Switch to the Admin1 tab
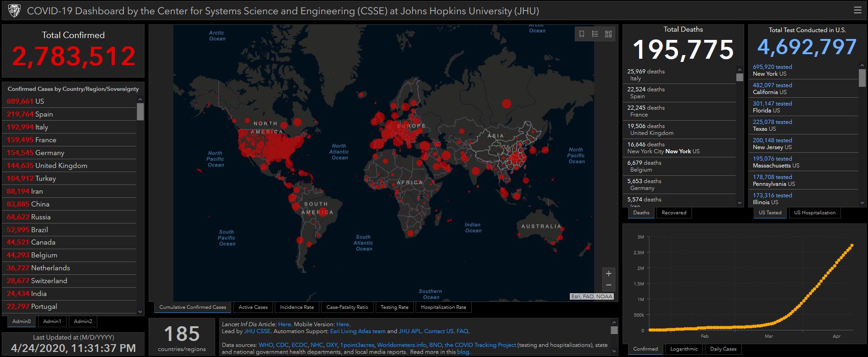 click(52, 321)
